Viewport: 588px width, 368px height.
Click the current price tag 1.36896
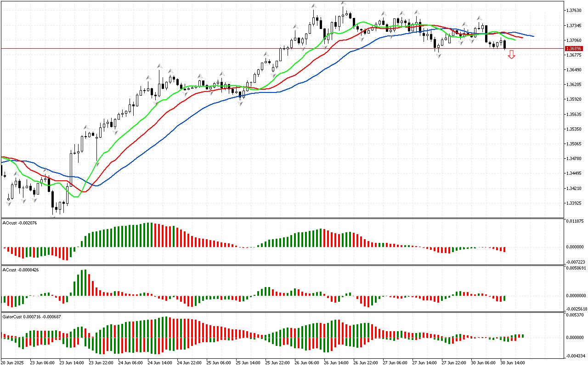[x=574, y=48]
